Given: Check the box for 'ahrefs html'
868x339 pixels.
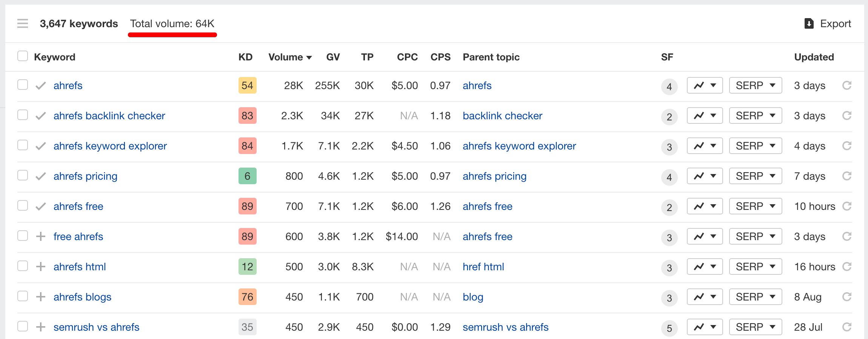Looking at the screenshot, I should (23, 266).
